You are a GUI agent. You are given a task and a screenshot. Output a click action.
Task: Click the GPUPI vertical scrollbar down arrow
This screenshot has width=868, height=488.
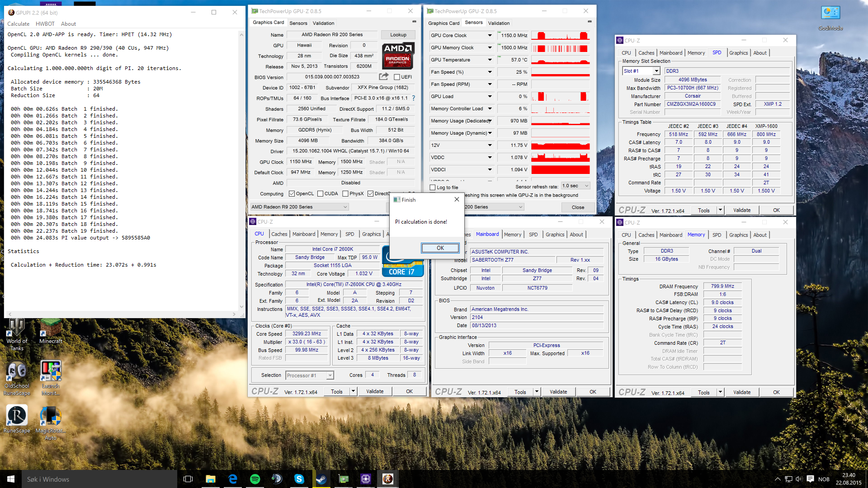click(x=241, y=307)
